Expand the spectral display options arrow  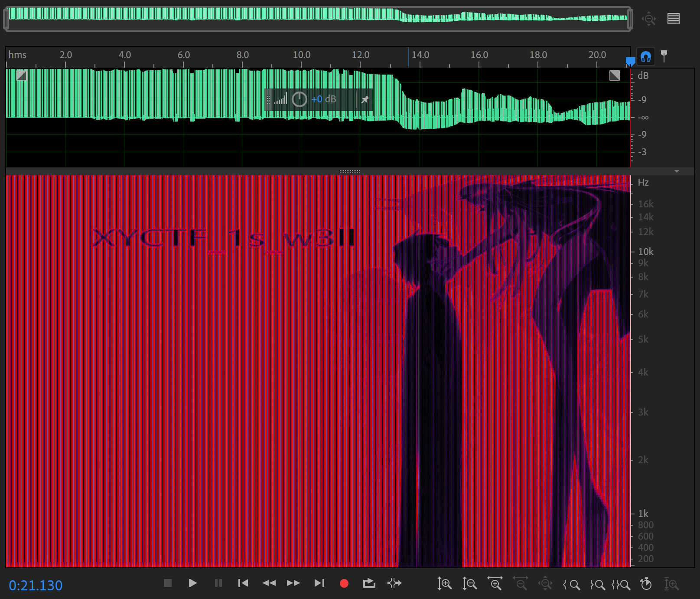pyautogui.click(x=677, y=171)
